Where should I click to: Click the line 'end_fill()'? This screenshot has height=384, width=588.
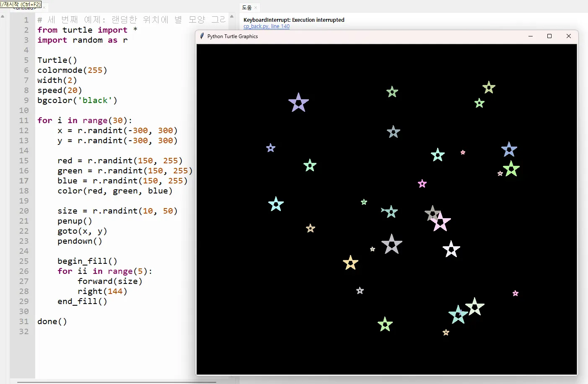(x=82, y=301)
